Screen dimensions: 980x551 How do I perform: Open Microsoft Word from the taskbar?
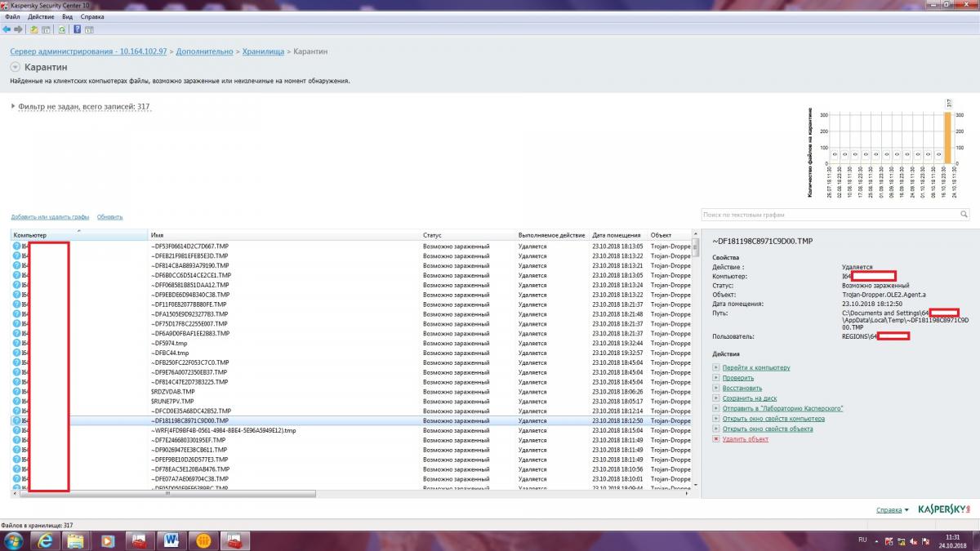[x=172, y=540]
